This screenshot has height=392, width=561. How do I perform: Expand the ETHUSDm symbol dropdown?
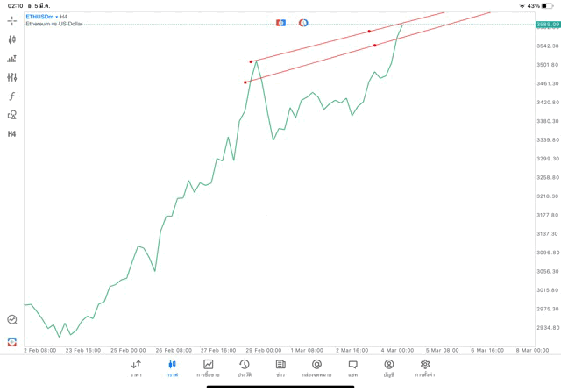(42, 17)
